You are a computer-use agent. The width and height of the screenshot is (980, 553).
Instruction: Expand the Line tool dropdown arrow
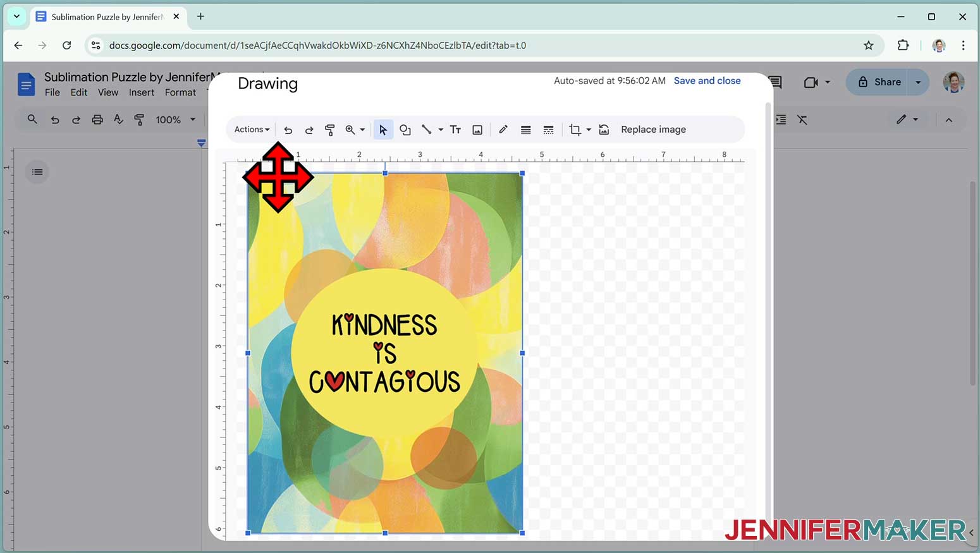coord(441,130)
